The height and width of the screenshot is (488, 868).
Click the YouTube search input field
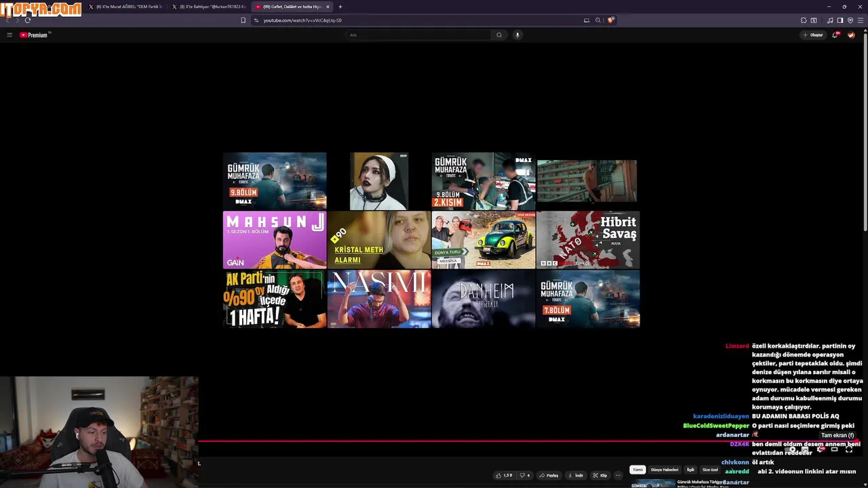(419, 35)
